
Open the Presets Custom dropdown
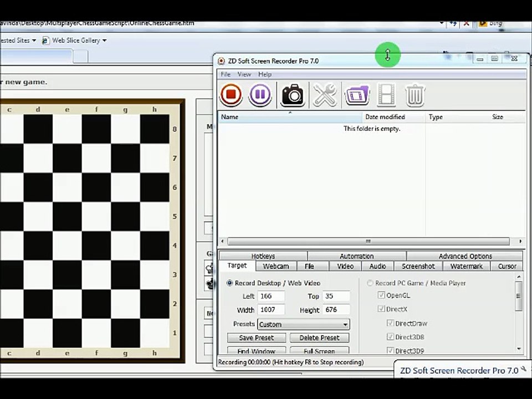303,324
